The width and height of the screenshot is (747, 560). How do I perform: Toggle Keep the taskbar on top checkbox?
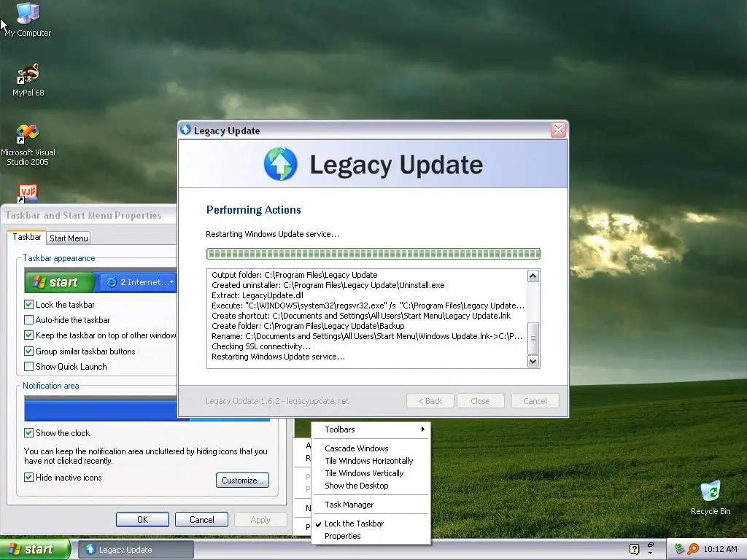[28, 335]
